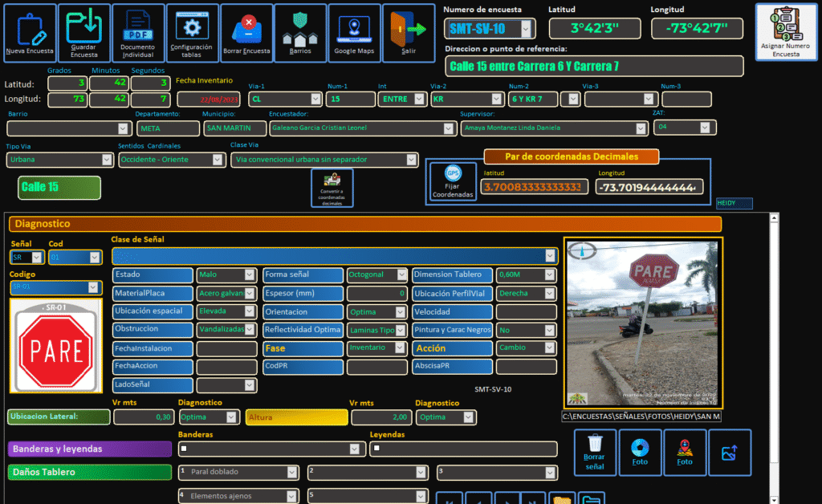The width and height of the screenshot is (822, 504).
Task: Open the Elementos ajenos damage dropdown
Action: (291, 496)
